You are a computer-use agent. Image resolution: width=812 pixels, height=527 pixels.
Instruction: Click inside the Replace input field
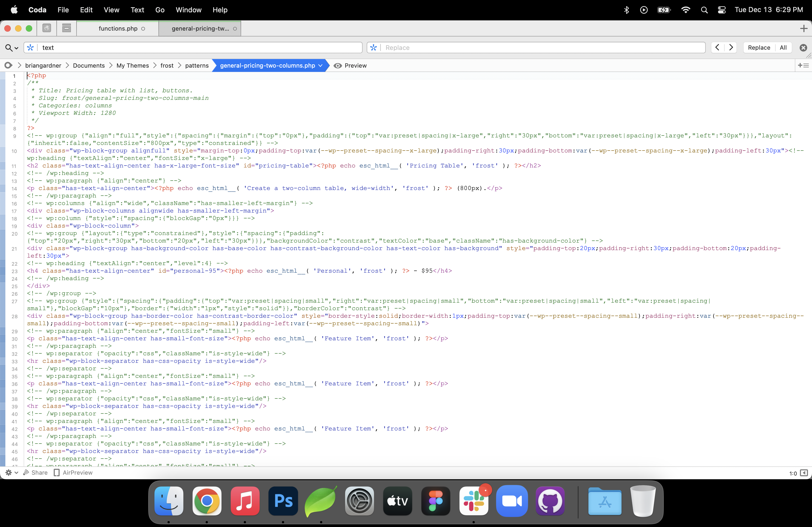(512, 48)
